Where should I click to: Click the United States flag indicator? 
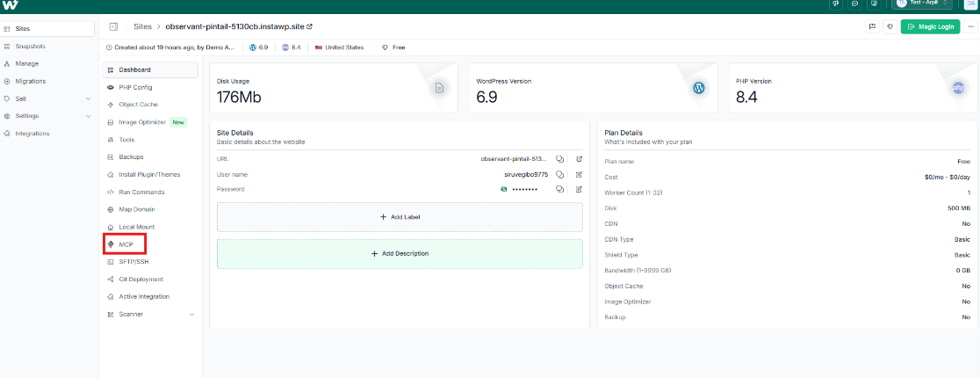339,47
